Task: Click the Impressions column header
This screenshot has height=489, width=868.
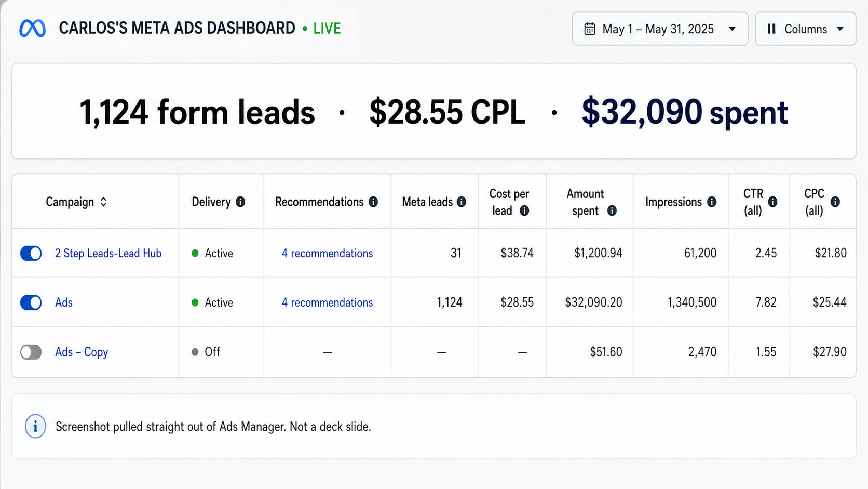Action: point(673,202)
